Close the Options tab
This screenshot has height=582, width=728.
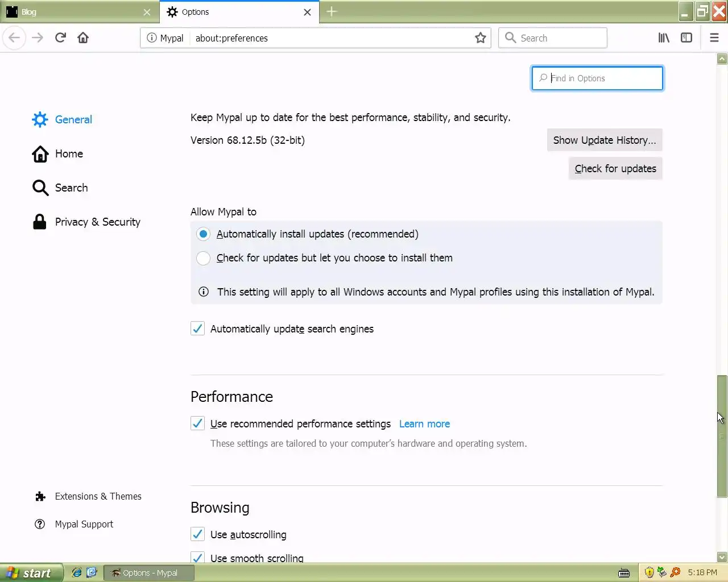point(307,12)
